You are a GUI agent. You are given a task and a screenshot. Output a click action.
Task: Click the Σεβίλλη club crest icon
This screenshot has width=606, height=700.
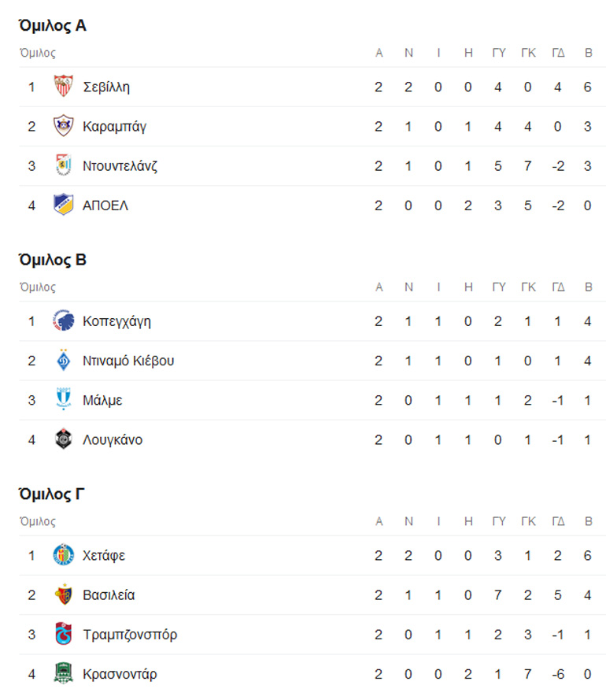tap(63, 87)
